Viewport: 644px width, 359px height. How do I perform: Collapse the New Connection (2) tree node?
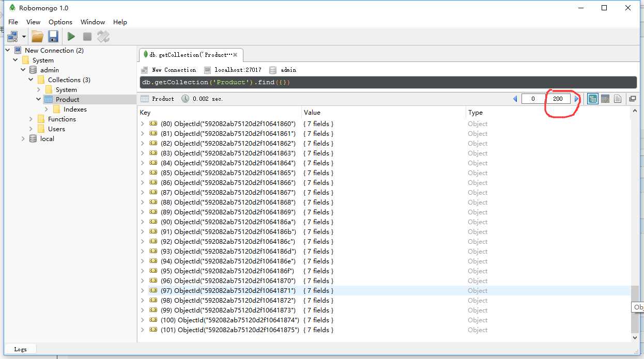[x=8, y=51]
